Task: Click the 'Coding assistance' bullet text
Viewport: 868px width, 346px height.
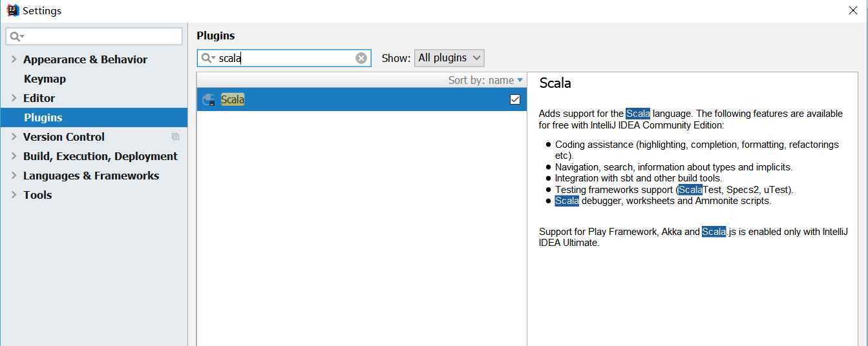Action: point(697,150)
